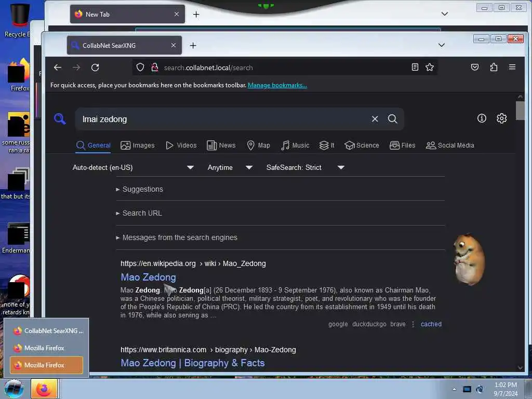
Task: Open the tracking protection shield icon
Action: (140, 67)
